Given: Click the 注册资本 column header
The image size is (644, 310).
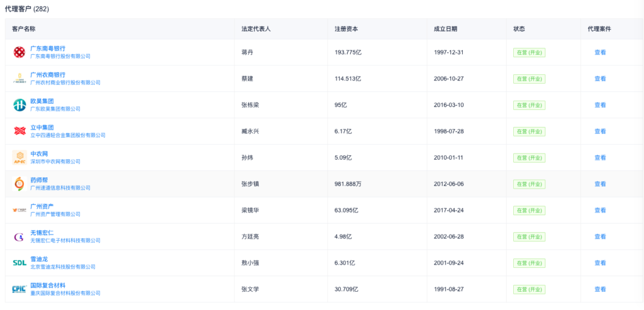Looking at the screenshot, I should (x=346, y=29).
